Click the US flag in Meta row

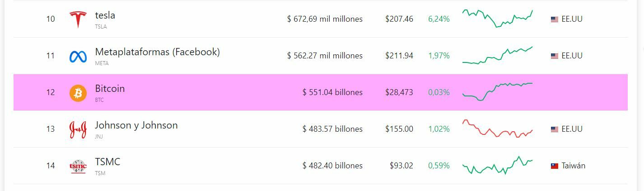pyautogui.click(x=554, y=56)
